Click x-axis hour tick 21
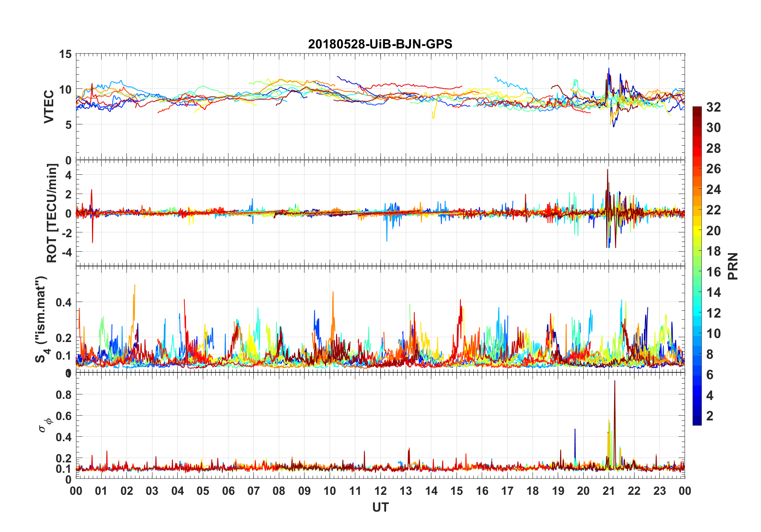 pyautogui.click(x=609, y=491)
